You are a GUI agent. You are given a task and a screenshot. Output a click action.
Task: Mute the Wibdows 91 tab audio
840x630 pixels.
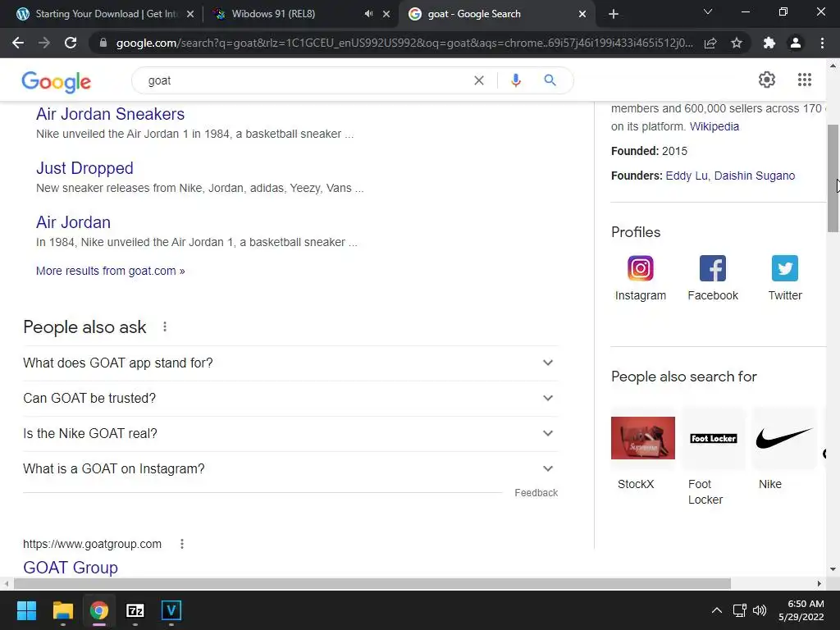pyautogui.click(x=368, y=14)
